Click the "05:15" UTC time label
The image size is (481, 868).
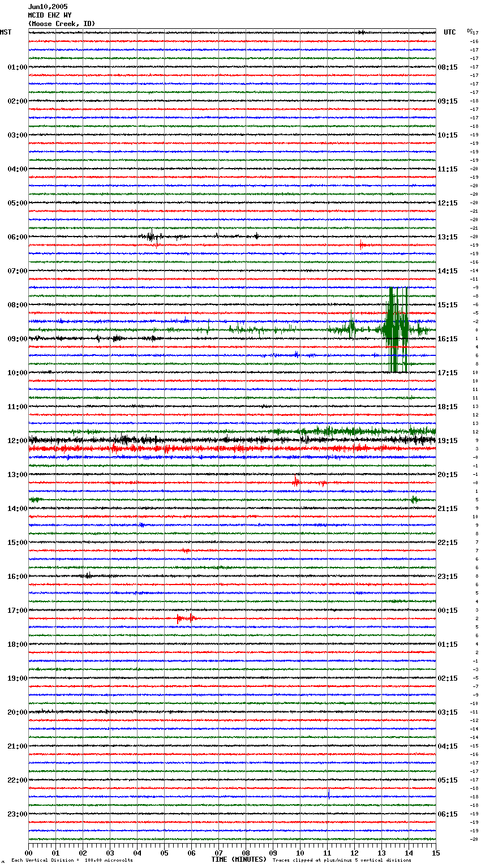coord(448,780)
